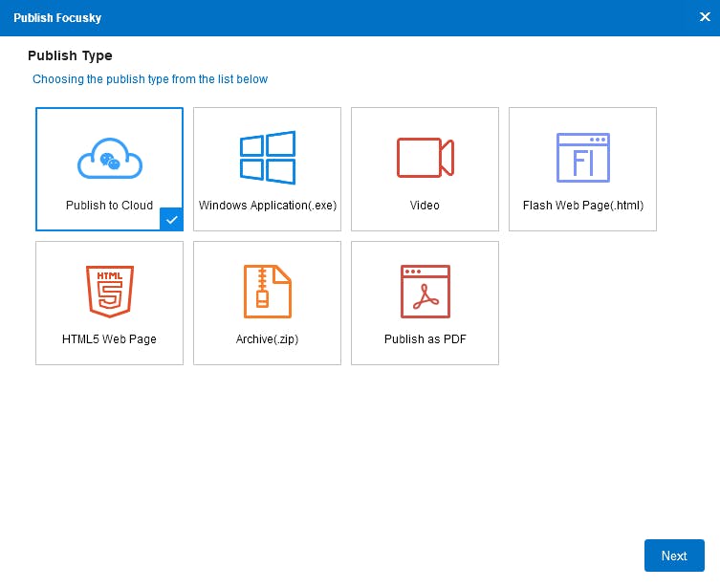Click the "Publish Type" heading
The width and height of the screenshot is (720, 588).
70,56
